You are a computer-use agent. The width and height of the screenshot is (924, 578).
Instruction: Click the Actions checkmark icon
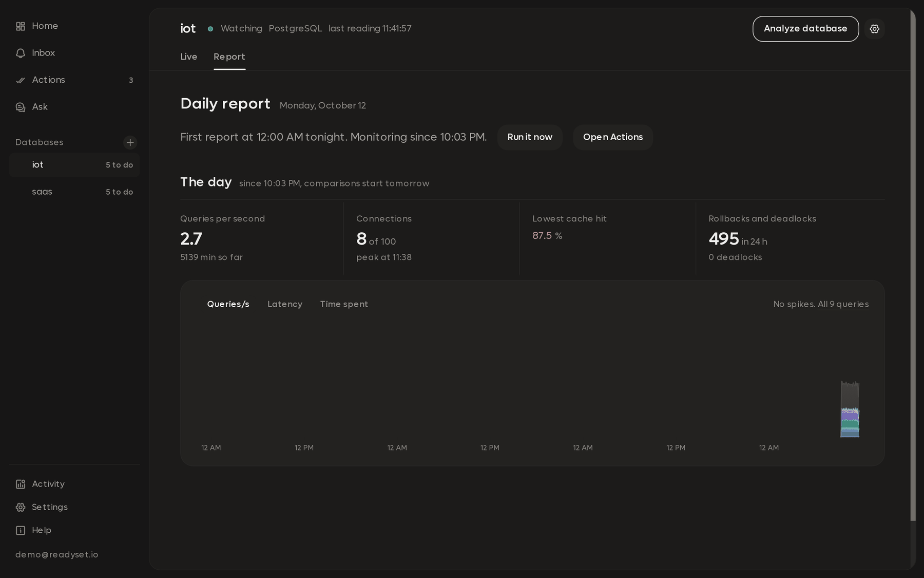[21, 80]
